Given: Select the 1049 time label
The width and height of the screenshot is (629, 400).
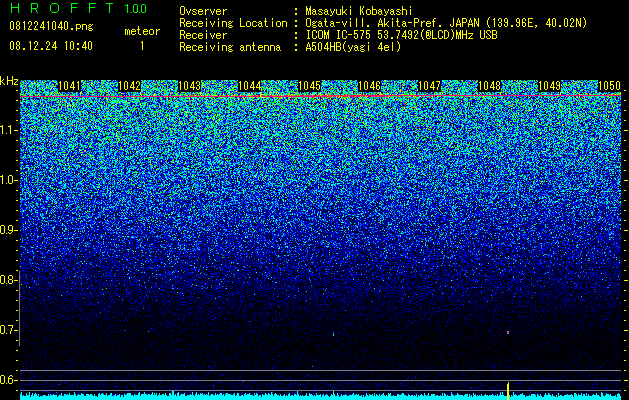Looking at the screenshot, I should pos(549,86).
